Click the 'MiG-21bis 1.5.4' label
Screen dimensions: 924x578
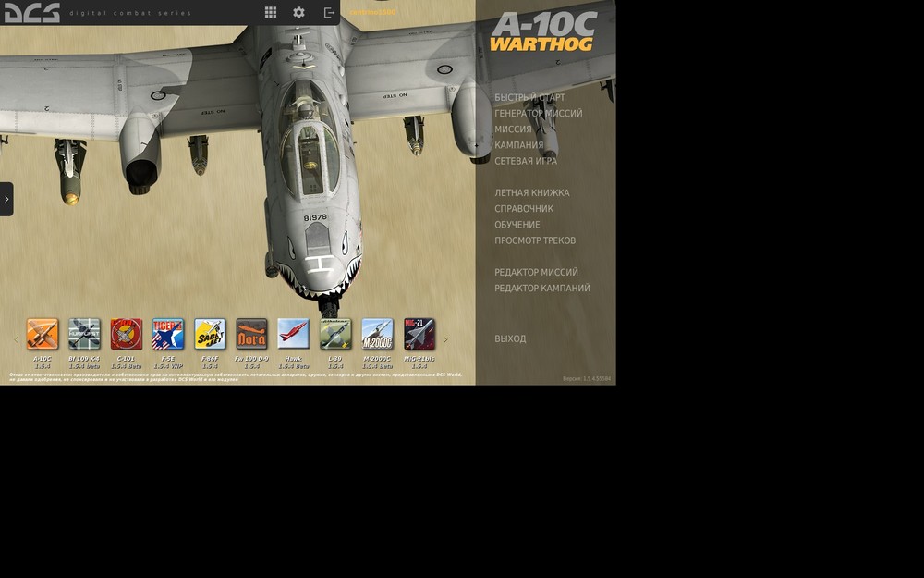tap(419, 363)
